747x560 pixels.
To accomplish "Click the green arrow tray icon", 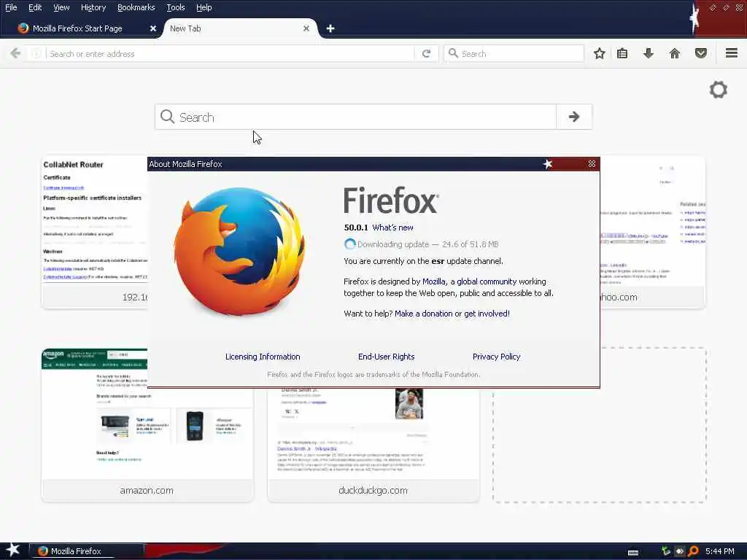I will pos(666,551).
